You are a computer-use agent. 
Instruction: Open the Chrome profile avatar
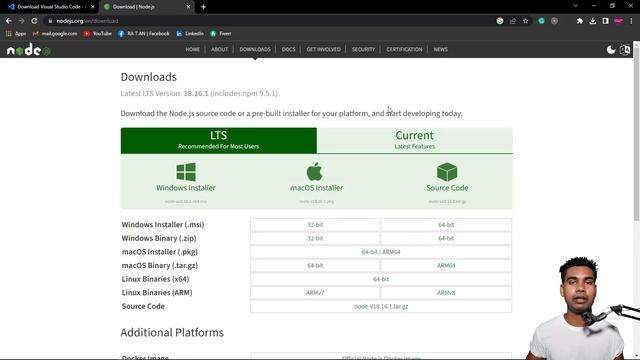point(618,21)
